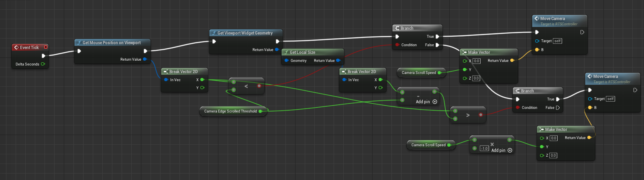Click the Return Value pin of the upper Make Vector
This screenshot has height=180, width=644.
(512, 61)
